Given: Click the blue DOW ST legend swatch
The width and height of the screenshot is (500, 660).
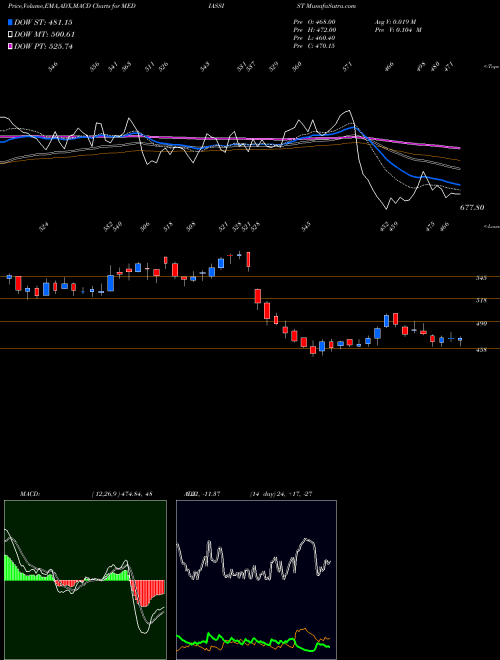Looking at the screenshot, I should click(x=10, y=22).
